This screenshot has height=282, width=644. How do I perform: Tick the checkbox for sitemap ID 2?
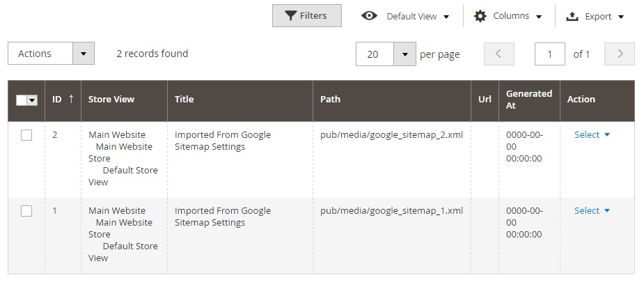[x=26, y=135]
